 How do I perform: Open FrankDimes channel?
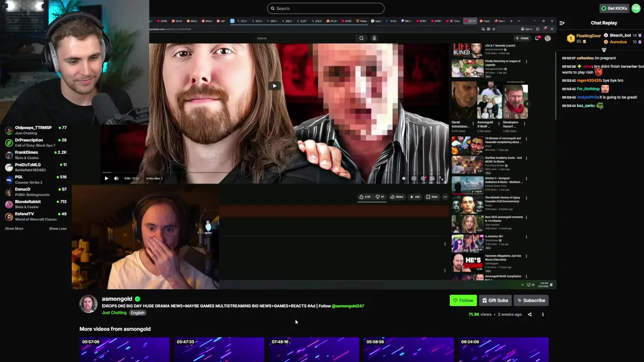(x=35, y=155)
